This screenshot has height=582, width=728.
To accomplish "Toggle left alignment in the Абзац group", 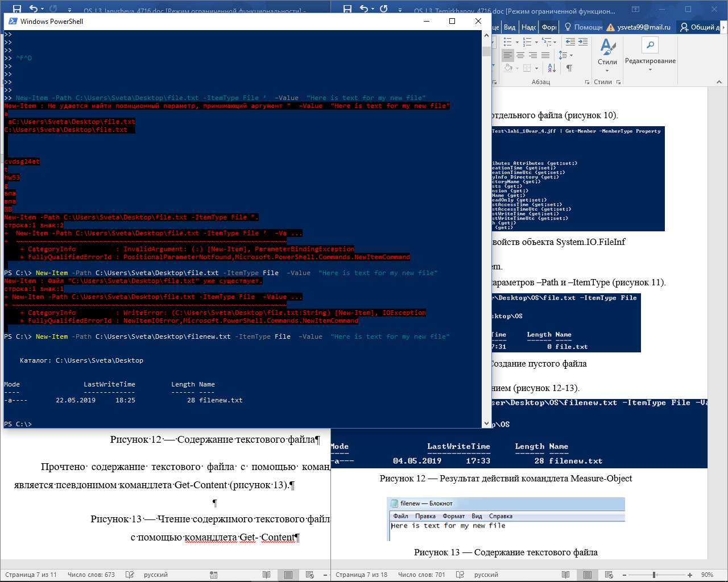I will click(x=508, y=55).
